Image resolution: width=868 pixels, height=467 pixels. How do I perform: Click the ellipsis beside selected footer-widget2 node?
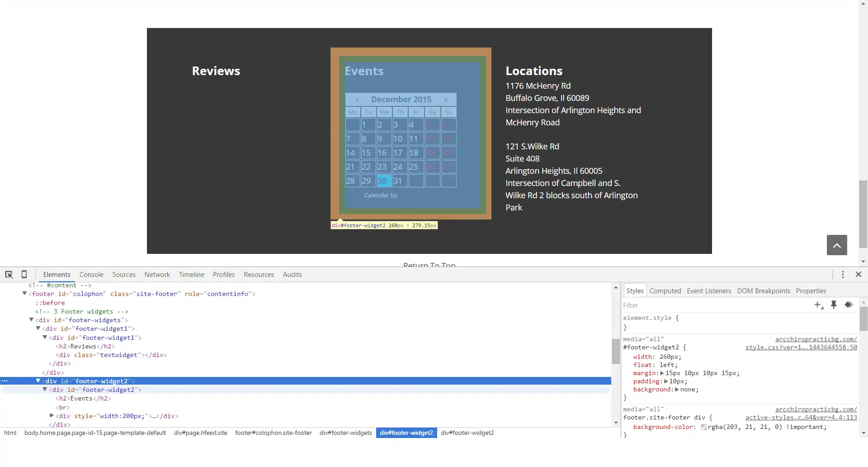point(5,381)
